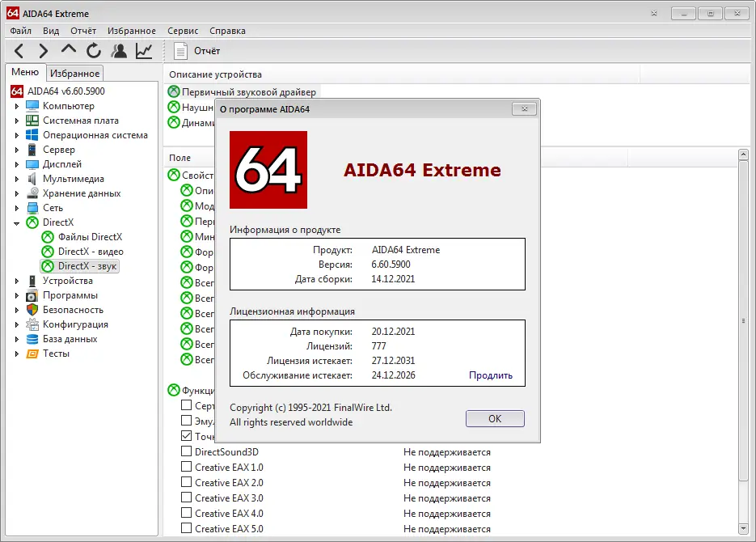Click the up-level arrow toolbar icon

click(69, 49)
